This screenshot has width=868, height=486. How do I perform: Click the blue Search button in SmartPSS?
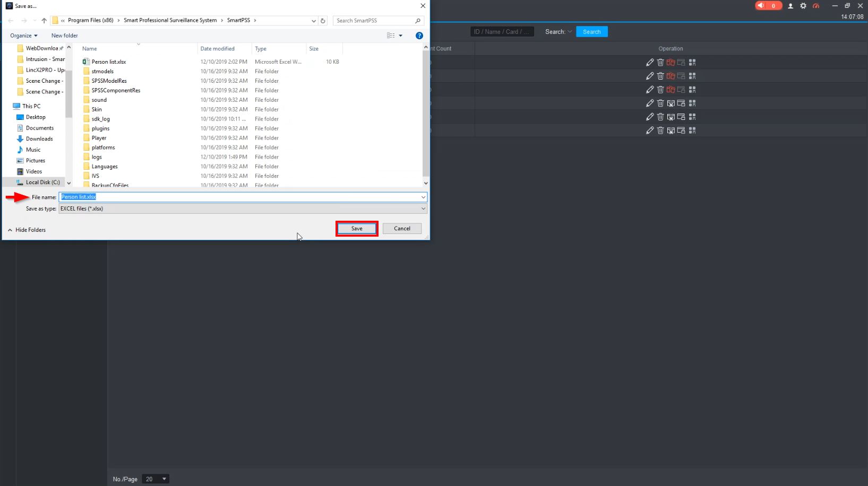[x=592, y=32]
